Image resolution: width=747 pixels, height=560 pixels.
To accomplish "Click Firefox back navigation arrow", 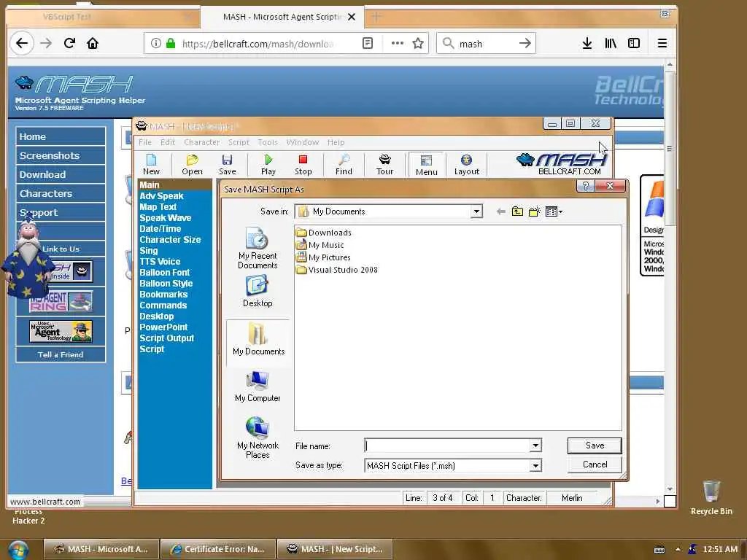I will click(x=22, y=43).
